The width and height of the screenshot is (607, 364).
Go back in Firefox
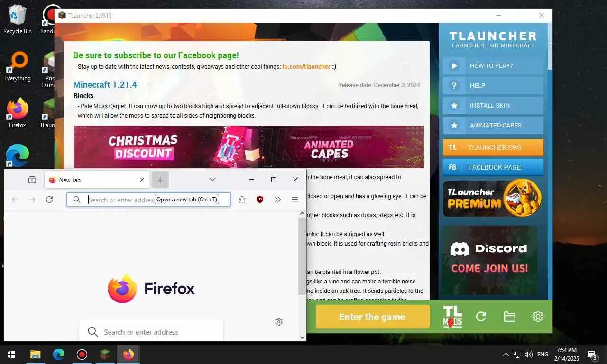(15, 200)
